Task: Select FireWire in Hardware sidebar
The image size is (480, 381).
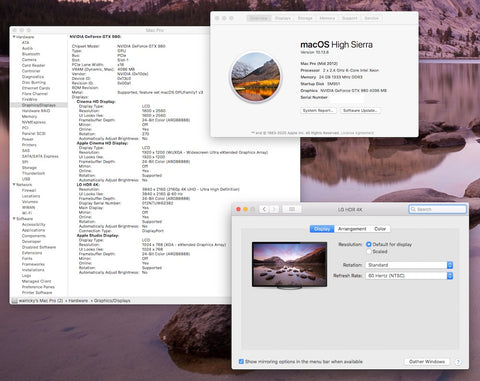Action: coord(29,99)
